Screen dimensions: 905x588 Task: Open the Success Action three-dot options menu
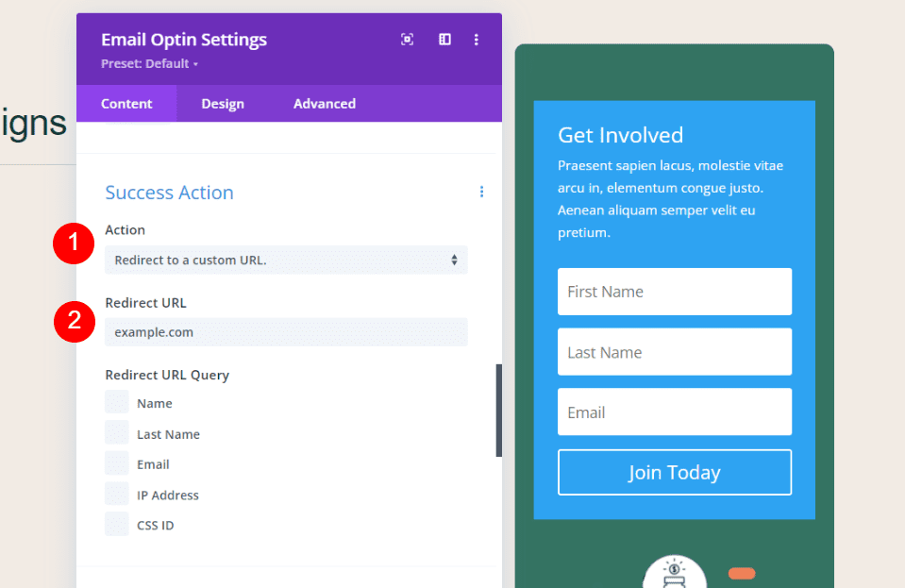482,192
